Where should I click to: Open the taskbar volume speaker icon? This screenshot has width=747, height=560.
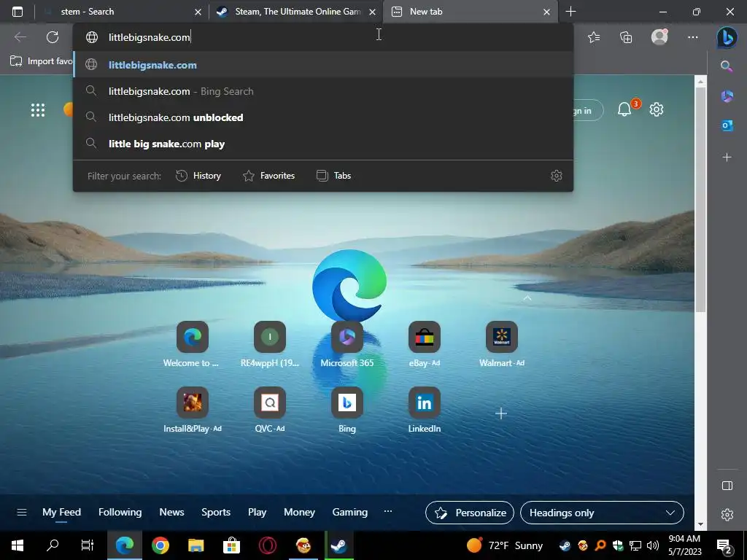tap(653, 545)
